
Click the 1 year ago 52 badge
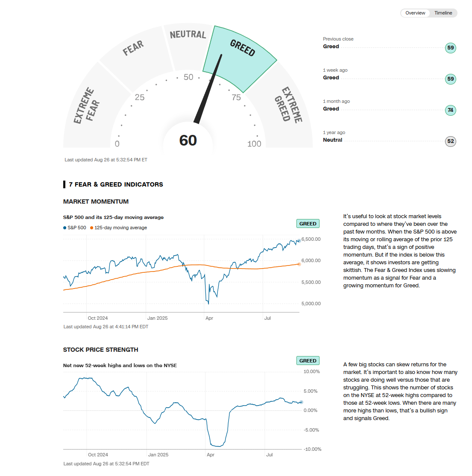[450, 141]
